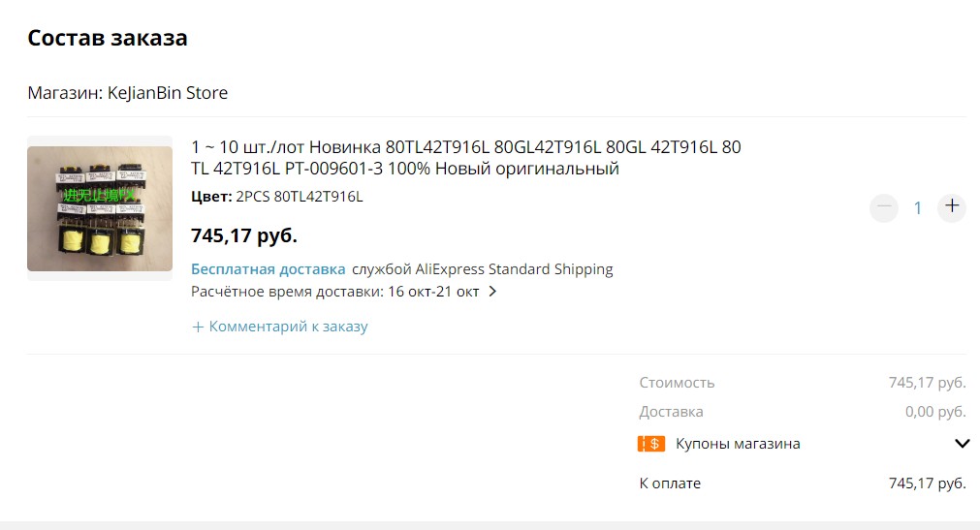Click the orange store coupon icon
The image size is (980, 530).
[x=651, y=444]
